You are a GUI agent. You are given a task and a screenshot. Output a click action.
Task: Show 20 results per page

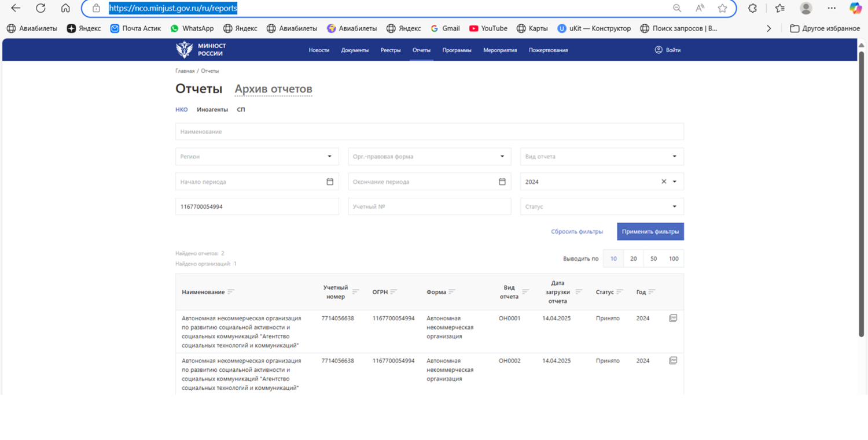(x=634, y=258)
